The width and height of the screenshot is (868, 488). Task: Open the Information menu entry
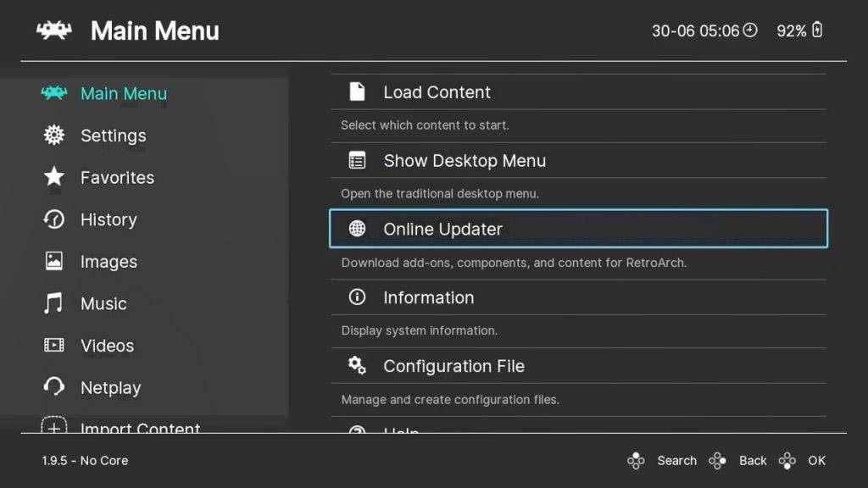(578, 297)
